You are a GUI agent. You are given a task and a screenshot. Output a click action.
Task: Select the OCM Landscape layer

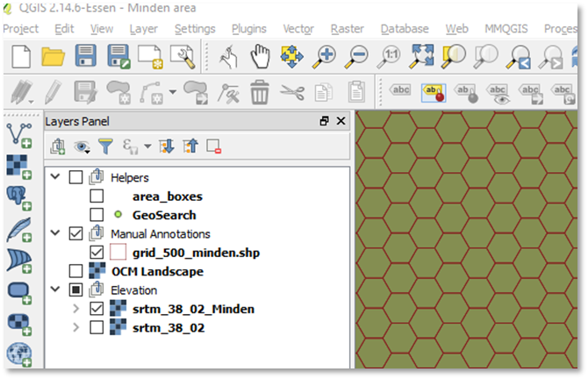168,271
